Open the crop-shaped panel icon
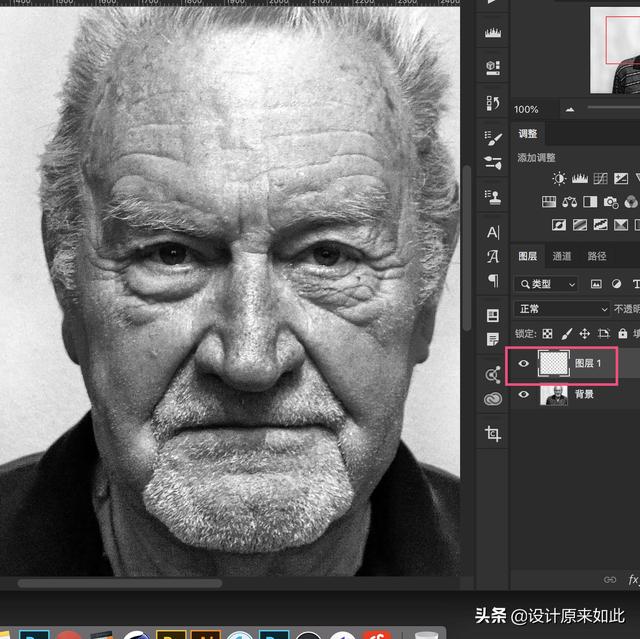Viewport: 640px width, 639px height. (x=493, y=433)
